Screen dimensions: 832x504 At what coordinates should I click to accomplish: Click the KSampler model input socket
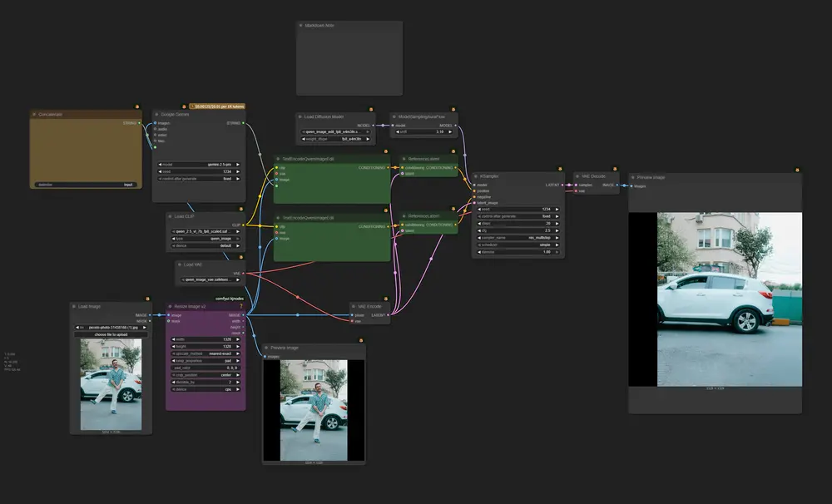coord(474,185)
